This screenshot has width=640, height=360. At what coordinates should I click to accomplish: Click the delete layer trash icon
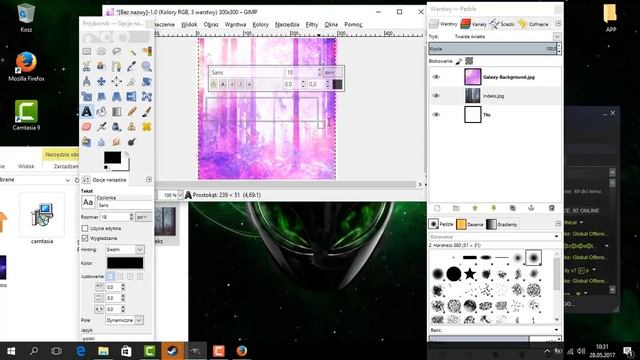coord(551,208)
